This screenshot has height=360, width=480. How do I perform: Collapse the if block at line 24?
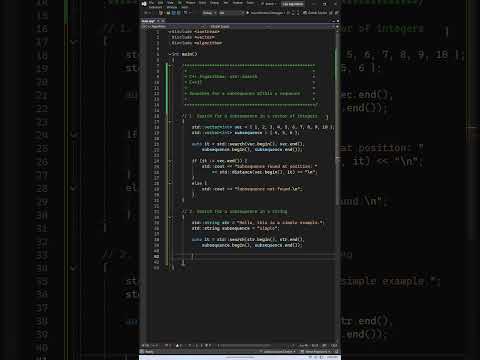click(x=170, y=161)
